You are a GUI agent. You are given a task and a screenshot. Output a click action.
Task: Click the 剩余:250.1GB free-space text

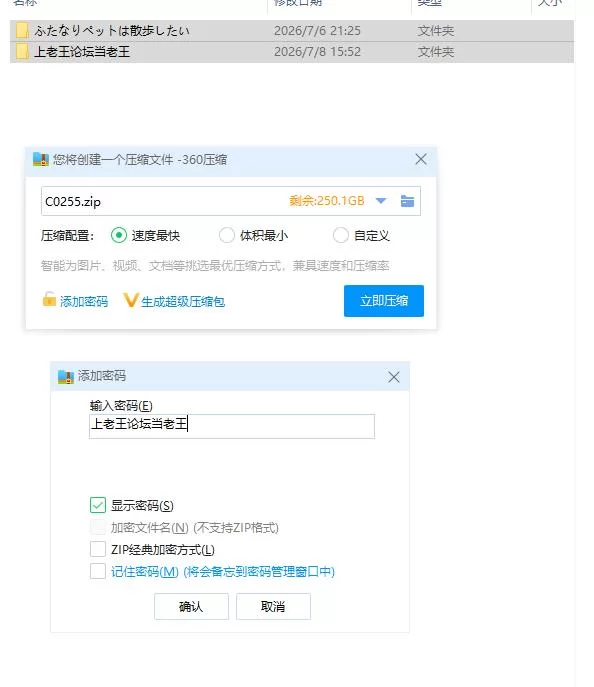pyautogui.click(x=327, y=201)
